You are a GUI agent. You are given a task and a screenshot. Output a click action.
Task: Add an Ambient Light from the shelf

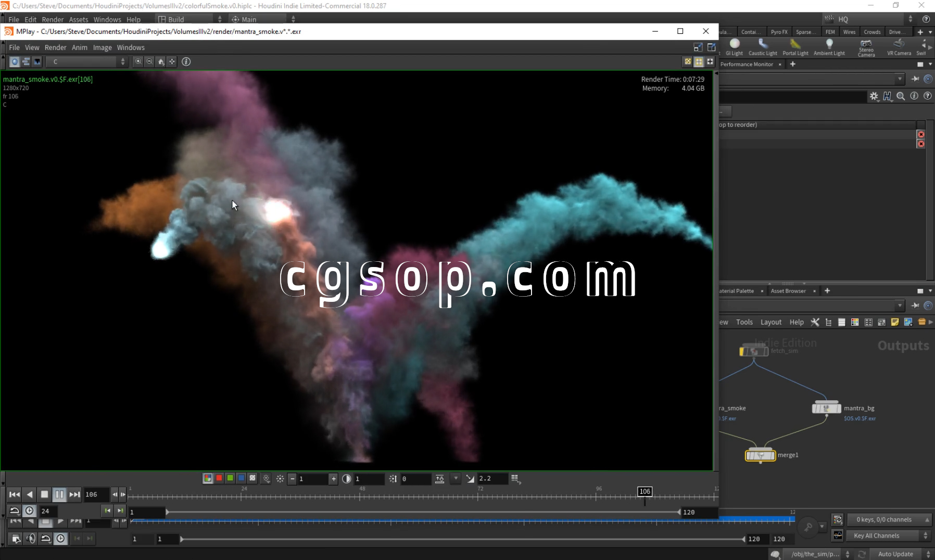(829, 46)
